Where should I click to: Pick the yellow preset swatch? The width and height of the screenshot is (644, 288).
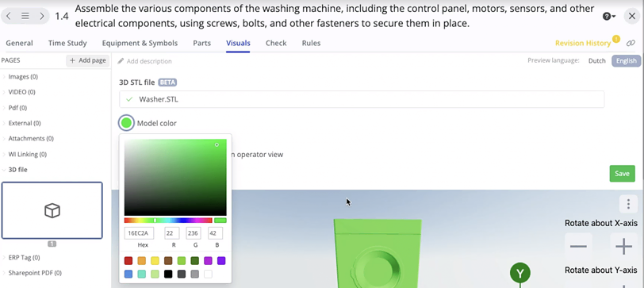tap(155, 261)
